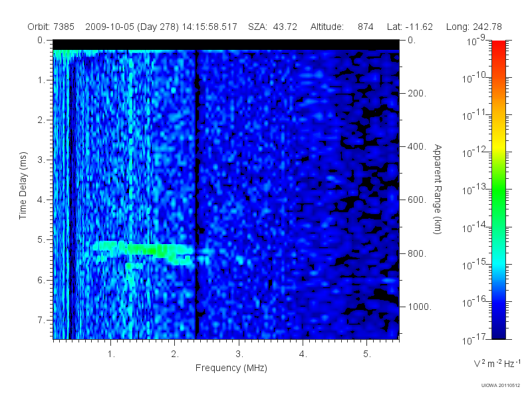The height and width of the screenshot is (399, 532).
Task: Click the color bar exponent label '-15'
Action: (x=481, y=261)
